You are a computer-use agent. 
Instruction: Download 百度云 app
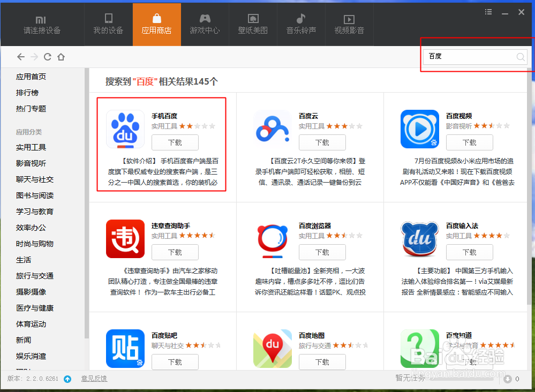[322, 142]
